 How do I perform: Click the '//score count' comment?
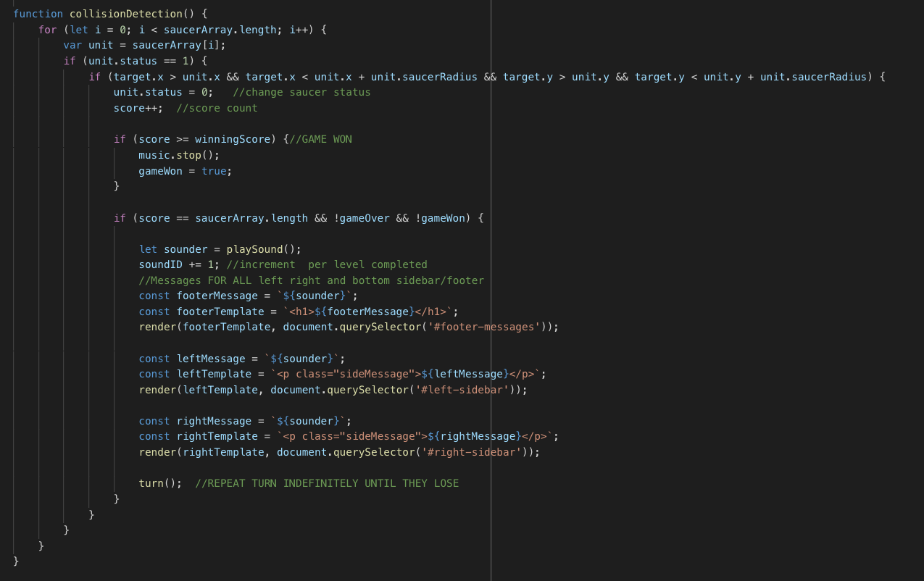pos(217,108)
